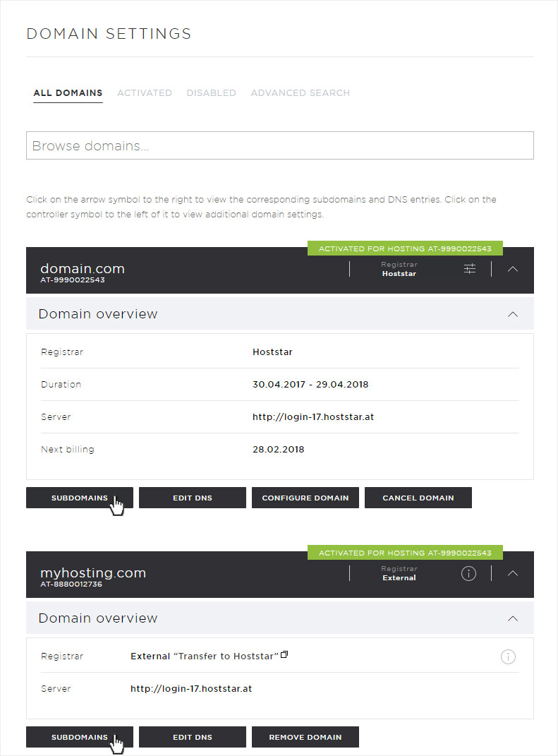Screen dimensions: 558x756
Task: Click Subdomains button for domain.com
Action: click(x=80, y=498)
